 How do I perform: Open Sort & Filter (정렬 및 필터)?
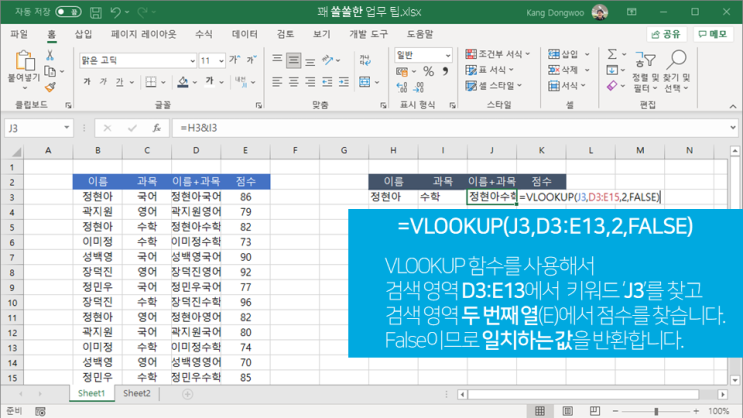645,72
